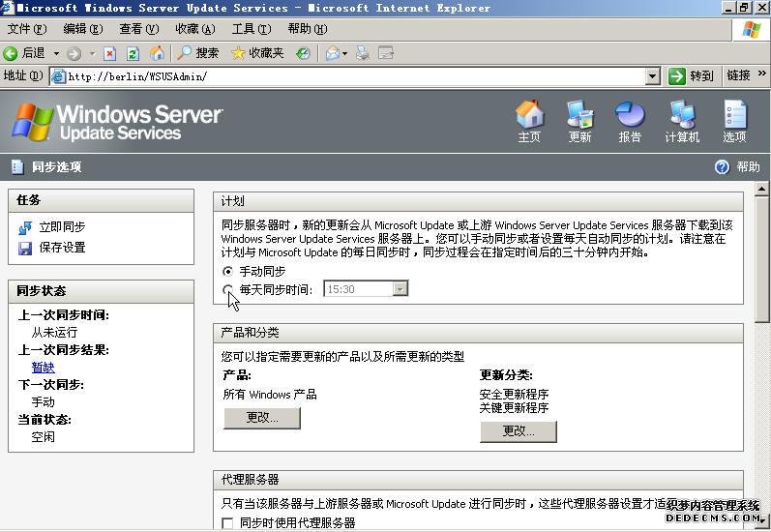Click the 立即同步 task link
Image resolution: width=771 pixels, height=532 pixels.
pyautogui.click(x=63, y=227)
